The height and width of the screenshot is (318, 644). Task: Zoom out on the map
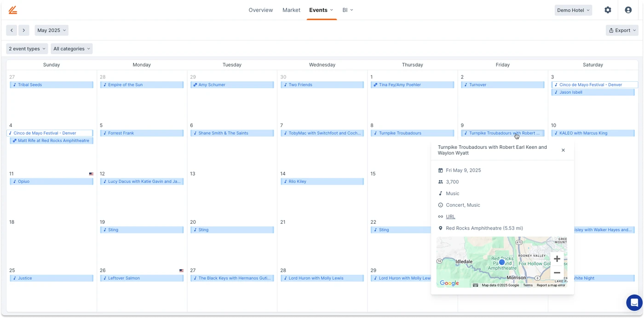click(557, 273)
